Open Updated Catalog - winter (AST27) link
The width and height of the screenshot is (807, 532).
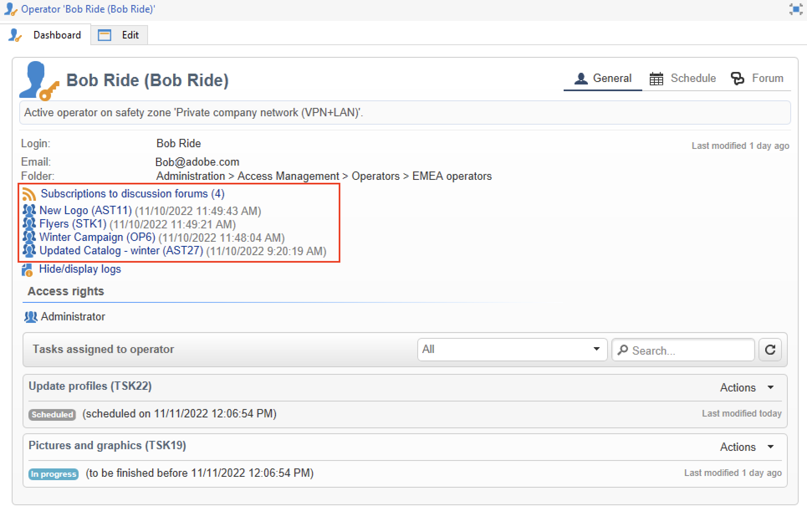(121, 251)
